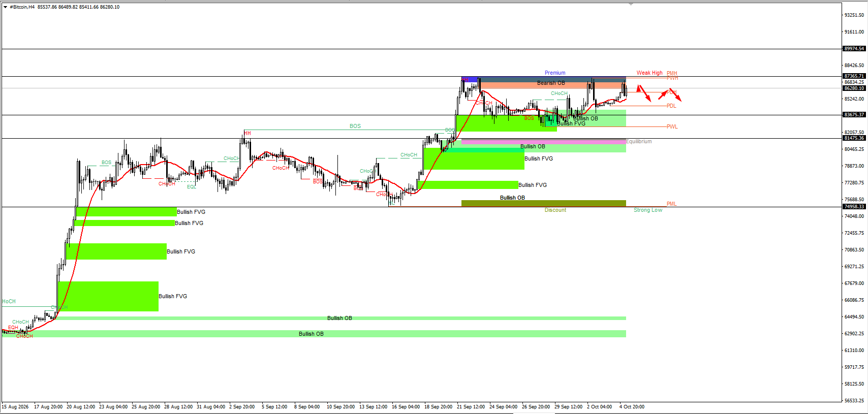
Task: Select the 81475.36 price level tag
Action: tap(854, 138)
